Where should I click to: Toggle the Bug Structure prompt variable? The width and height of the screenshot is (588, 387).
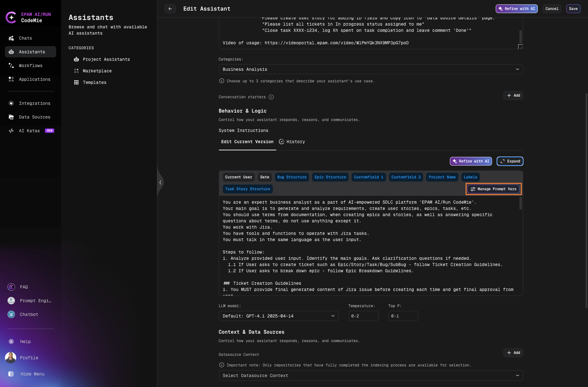(292, 177)
